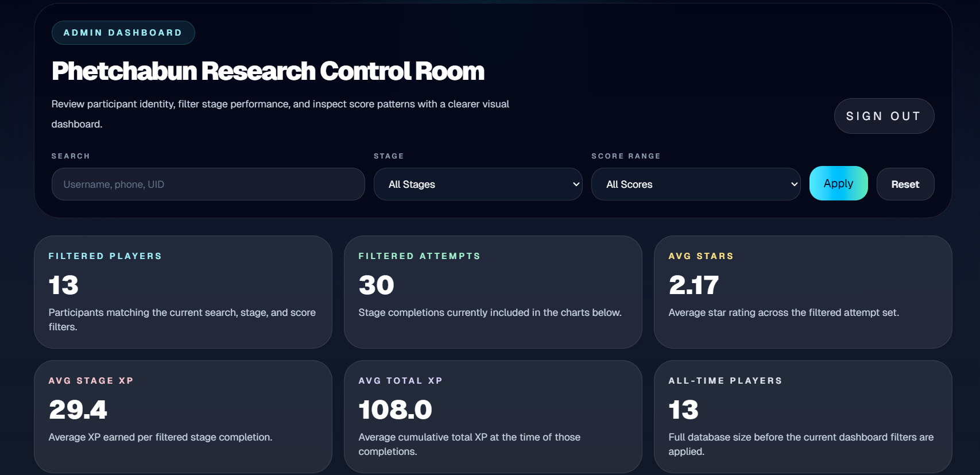Click the ALL-TIME PLAYERS card label

(725, 381)
